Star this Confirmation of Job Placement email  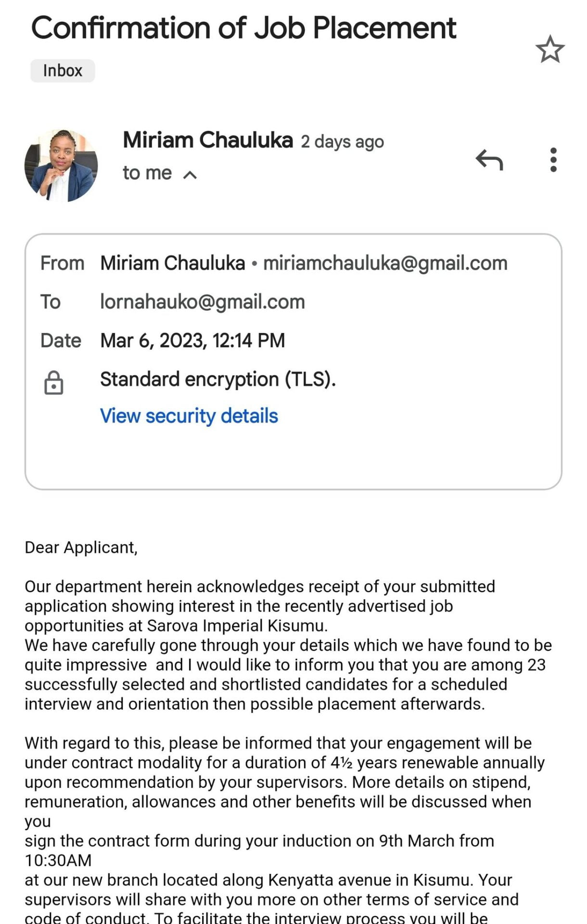pyautogui.click(x=549, y=49)
